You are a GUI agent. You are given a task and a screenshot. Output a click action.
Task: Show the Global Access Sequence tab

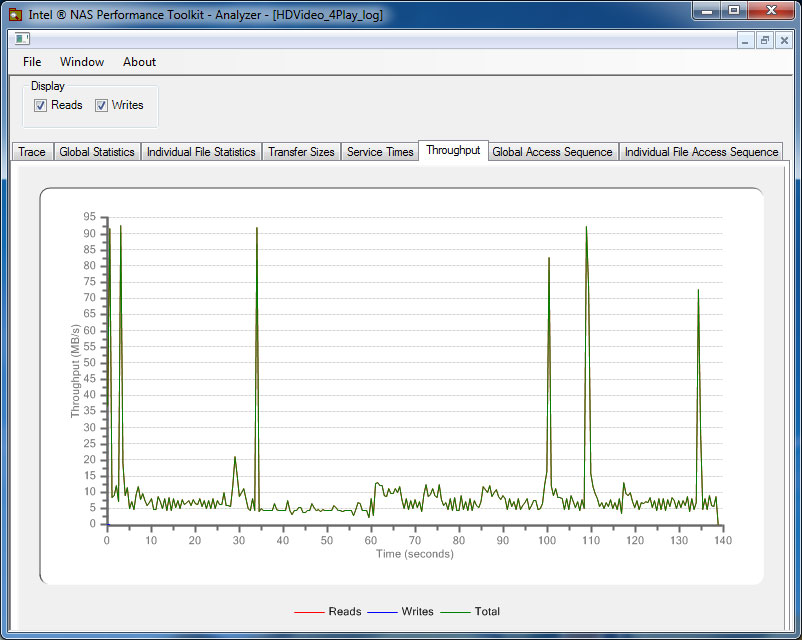(x=552, y=152)
